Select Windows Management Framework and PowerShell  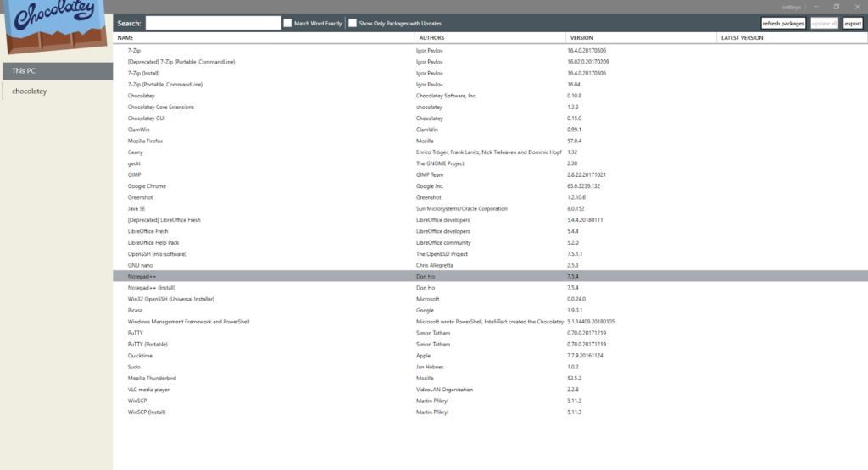(491, 322)
